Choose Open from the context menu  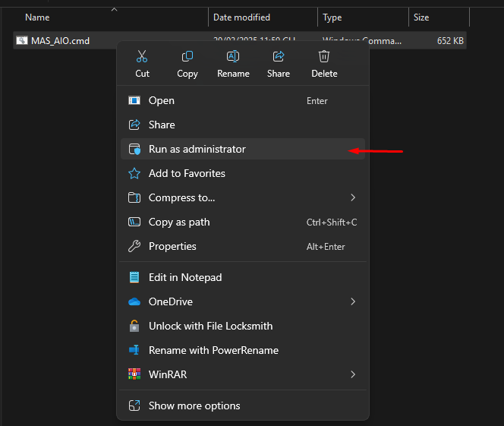tap(162, 100)
